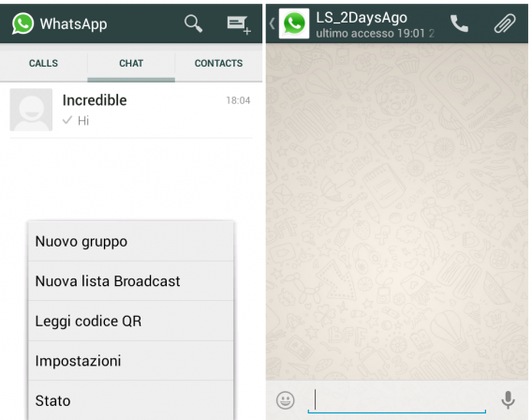Attach a file with the paperclip icon
Screen dimensions: 532x420
point(505,23)
